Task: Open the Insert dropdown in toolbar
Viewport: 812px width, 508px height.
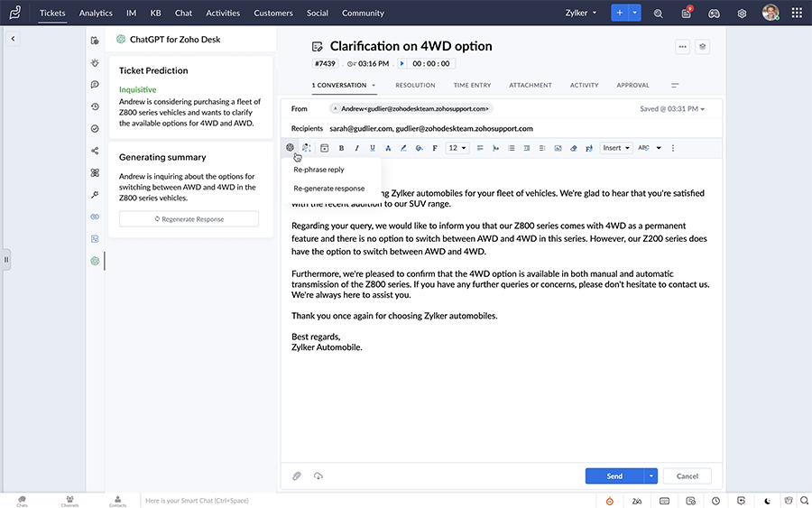Action: click(616, 148)
